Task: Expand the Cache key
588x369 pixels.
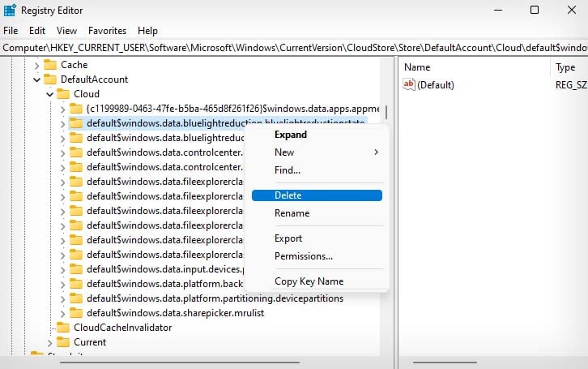Action: pos(36,66)
